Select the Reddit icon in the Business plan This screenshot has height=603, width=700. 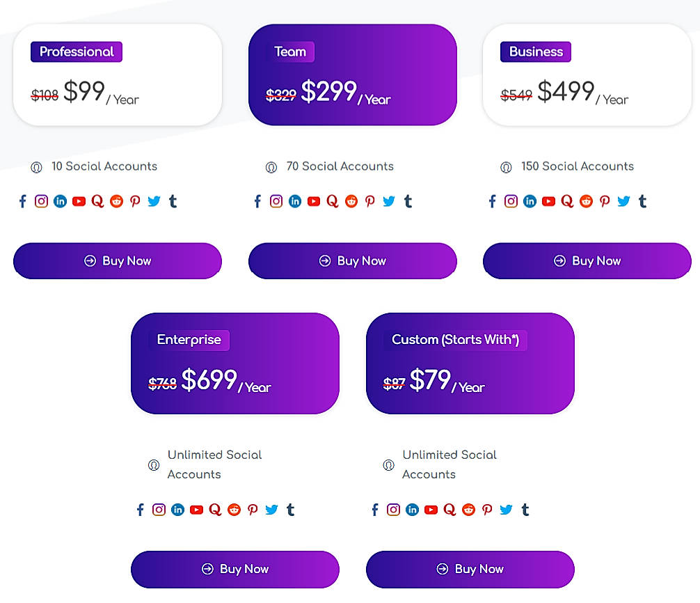pos(586,201)
